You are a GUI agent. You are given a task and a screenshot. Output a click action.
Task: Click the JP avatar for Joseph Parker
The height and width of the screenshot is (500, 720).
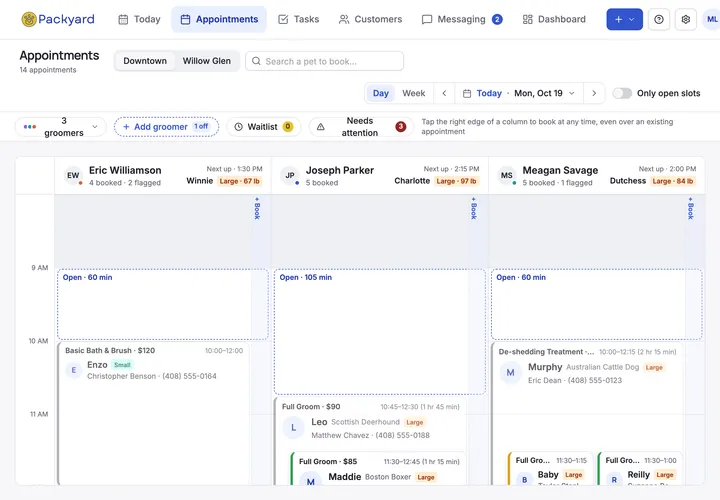point(290,175)
